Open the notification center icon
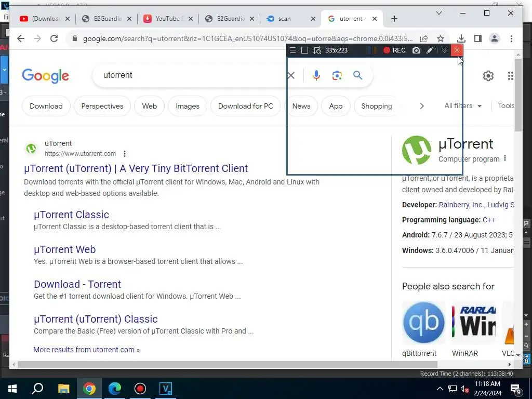The height and width of the screenshot is (399, 532). click(x=516, y=389)
